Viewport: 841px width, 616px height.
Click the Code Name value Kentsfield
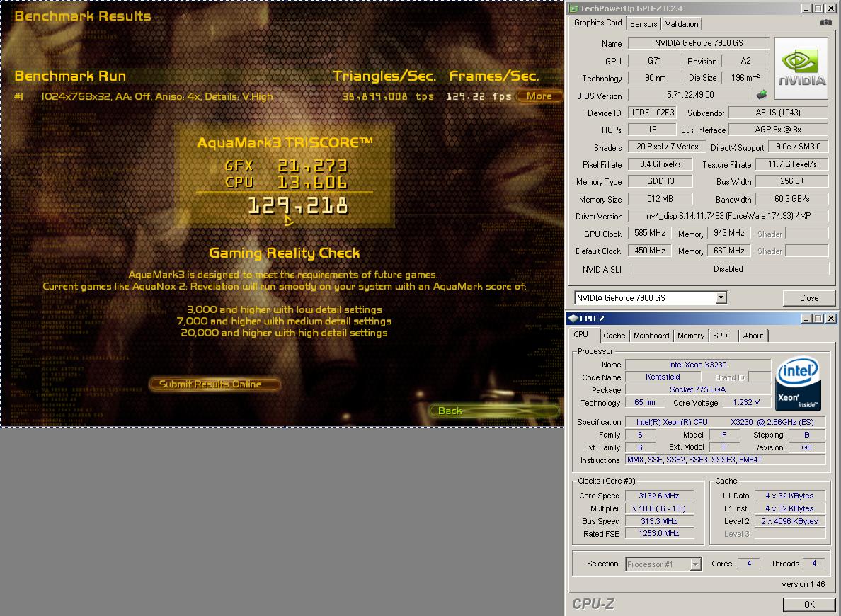click(663, 377)
